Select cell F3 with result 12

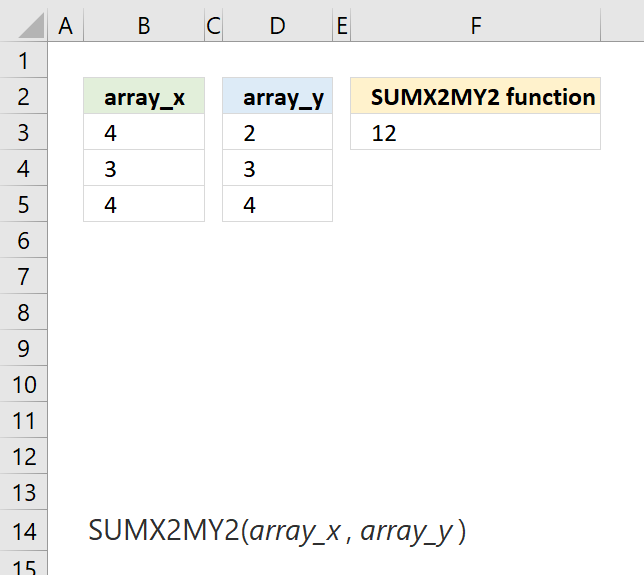(476, 132)
